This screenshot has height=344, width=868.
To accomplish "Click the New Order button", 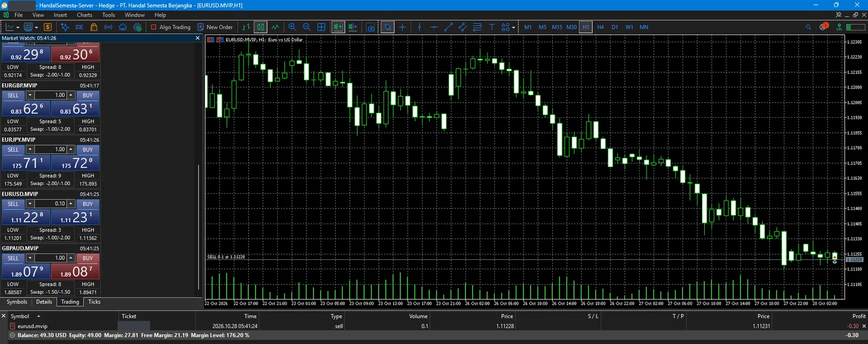I will (x=215, y=27).
